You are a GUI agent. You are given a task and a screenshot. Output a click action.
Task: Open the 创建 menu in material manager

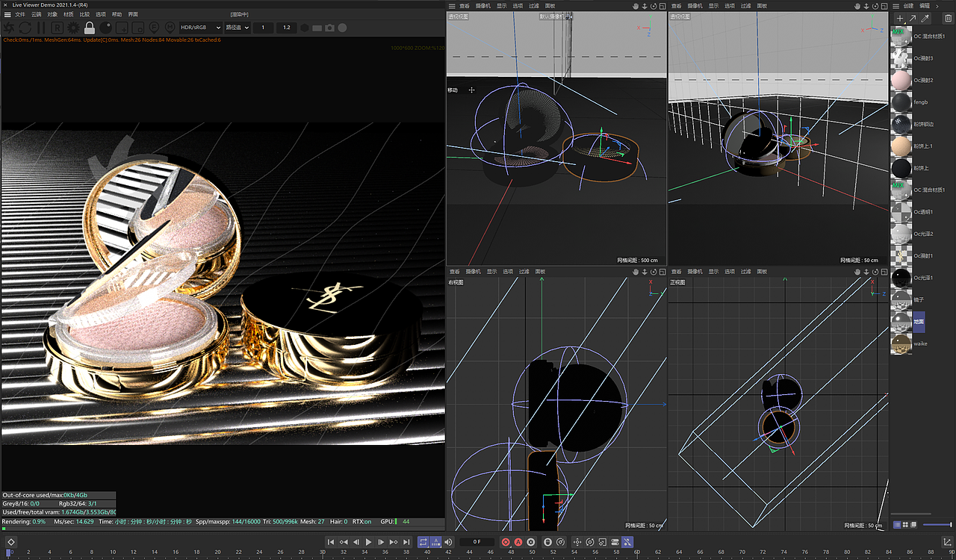point(908,6)
